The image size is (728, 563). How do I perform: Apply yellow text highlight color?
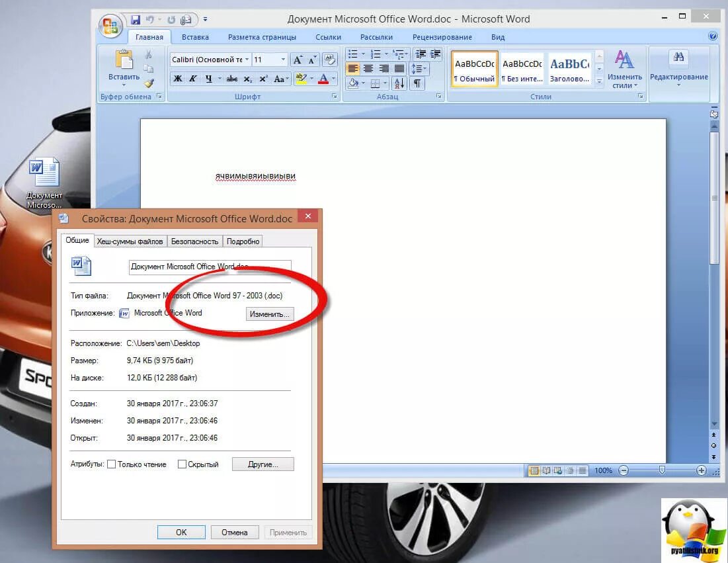tap(301, 79)
